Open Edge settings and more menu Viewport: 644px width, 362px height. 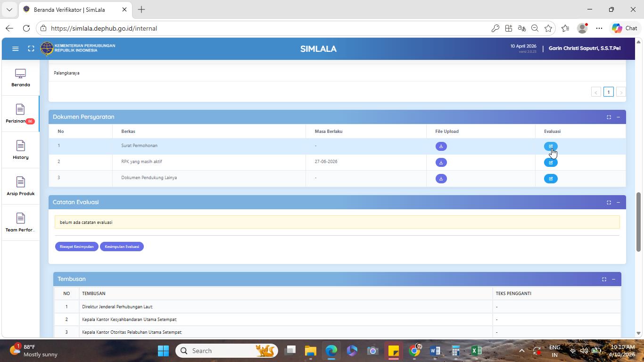point(599,28)
